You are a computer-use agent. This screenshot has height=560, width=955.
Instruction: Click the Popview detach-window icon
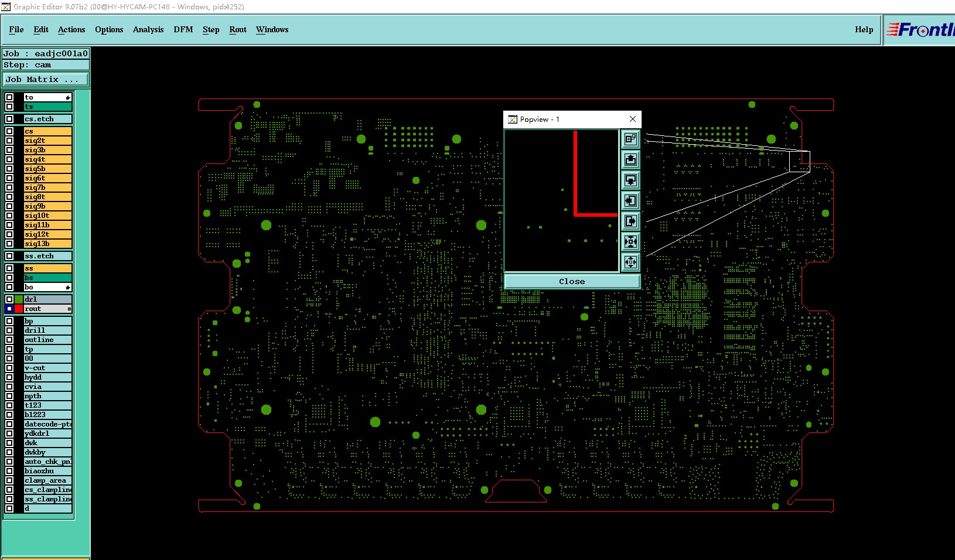tap(630, 139)
